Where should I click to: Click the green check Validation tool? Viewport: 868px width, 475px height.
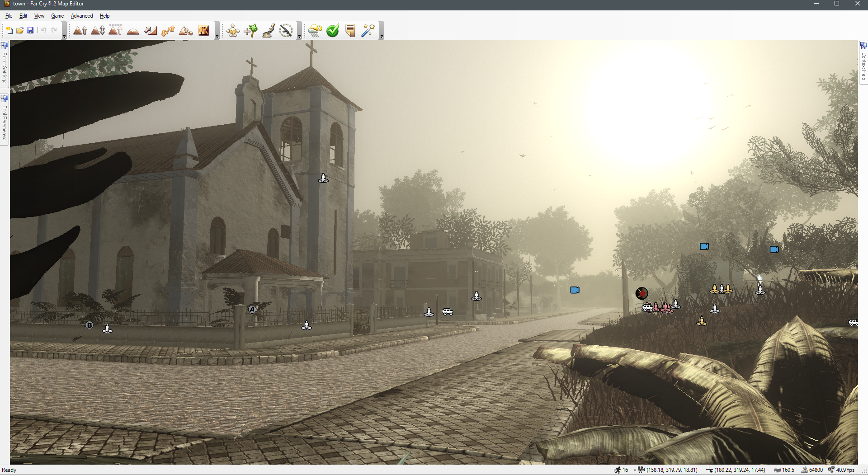point(333,30)
